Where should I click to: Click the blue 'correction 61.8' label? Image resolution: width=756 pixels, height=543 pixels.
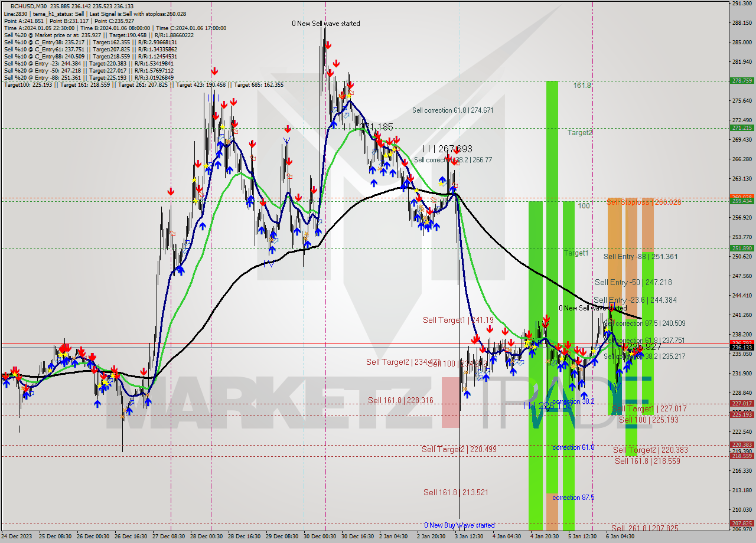click(x=573, y=448)
